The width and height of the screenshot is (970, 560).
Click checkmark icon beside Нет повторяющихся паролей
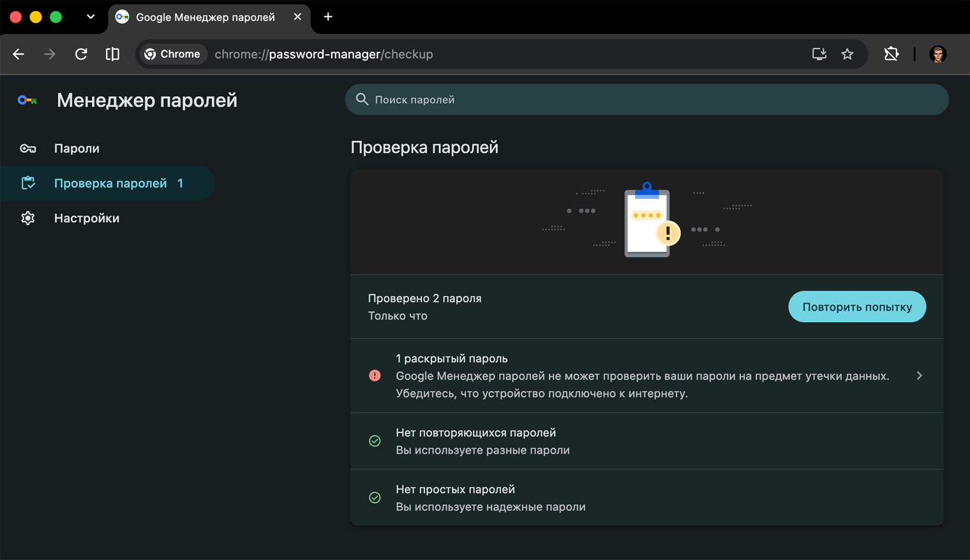[x=375, y=441]
